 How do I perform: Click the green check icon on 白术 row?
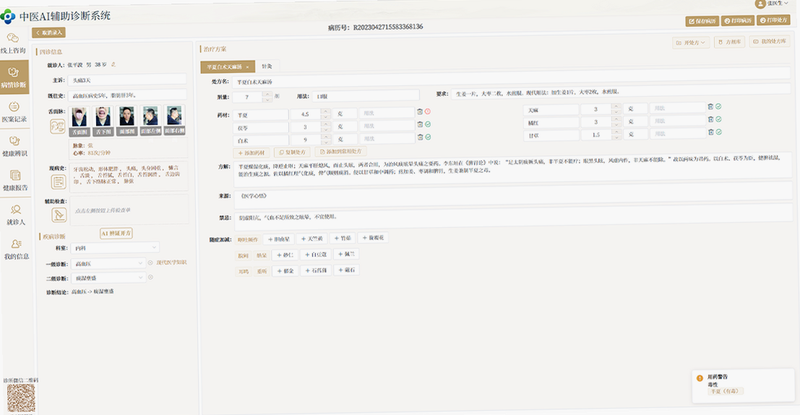tap(428, 137)
